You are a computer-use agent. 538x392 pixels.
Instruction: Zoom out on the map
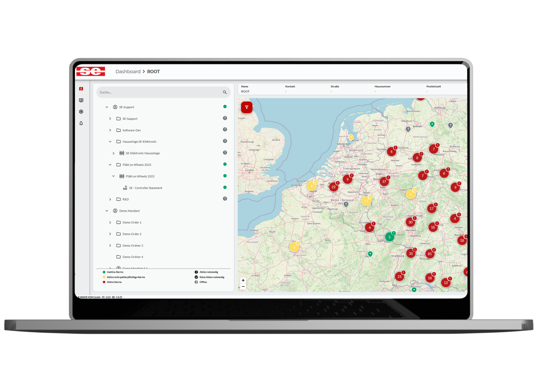click(x=243, y=286)
